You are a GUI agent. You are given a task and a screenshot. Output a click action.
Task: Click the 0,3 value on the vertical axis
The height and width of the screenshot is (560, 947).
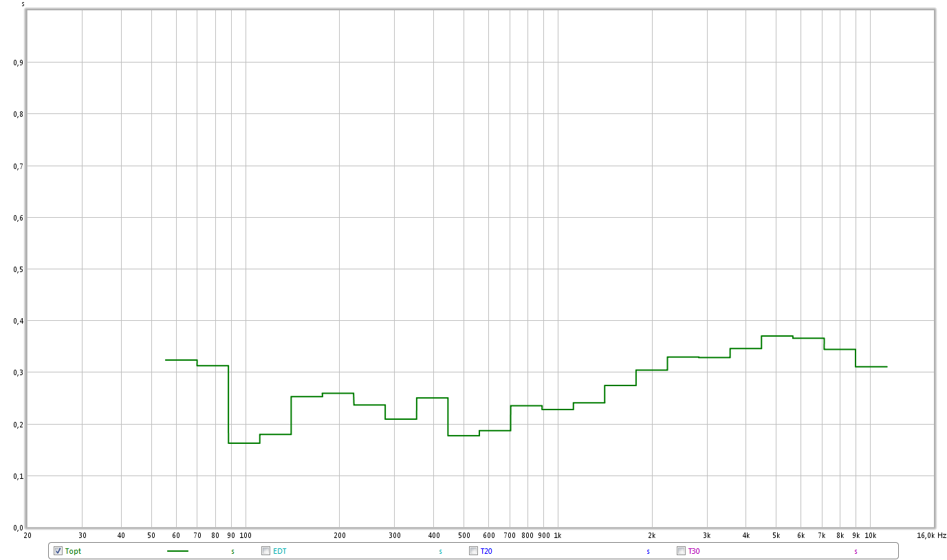[x=18, y=372]
